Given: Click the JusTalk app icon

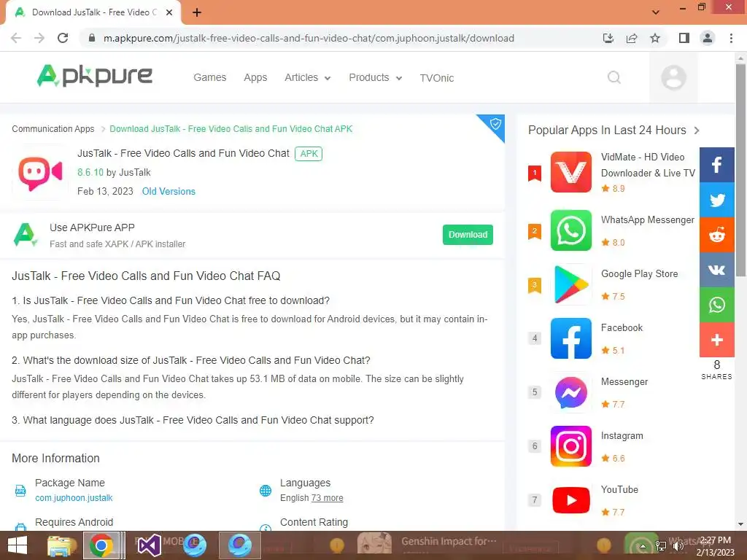Looking at the screenshot, I should (x=40, y=172).
